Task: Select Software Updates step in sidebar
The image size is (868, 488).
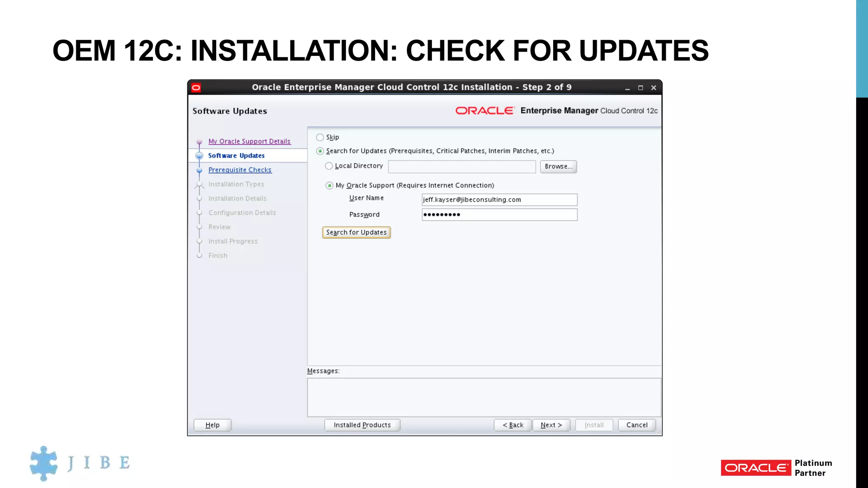Action: click(236, 155)
